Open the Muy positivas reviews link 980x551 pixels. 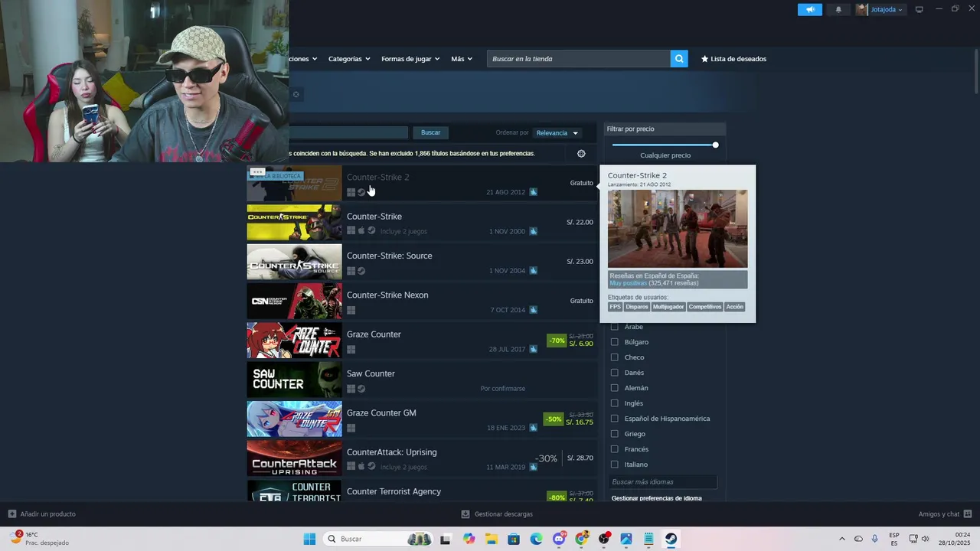628,283
